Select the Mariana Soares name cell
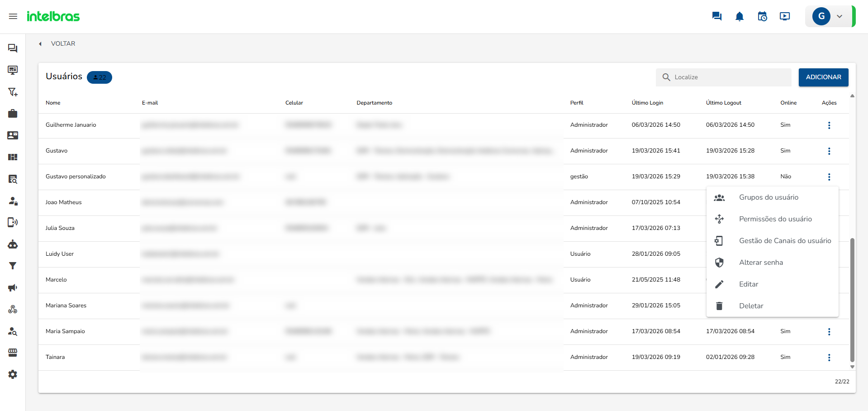The width and height of the screenshot is (868, 411). 66,306
